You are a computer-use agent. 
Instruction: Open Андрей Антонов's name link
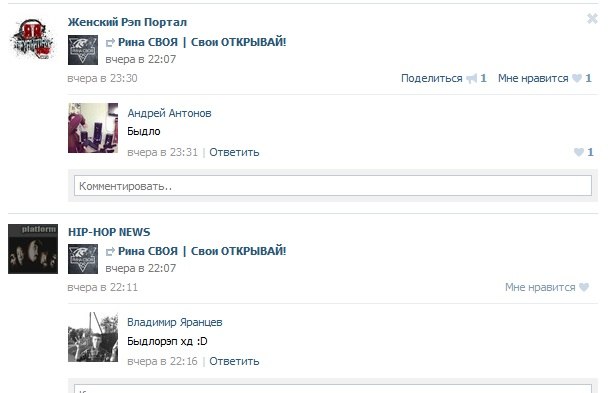click(x=169, y=113)
